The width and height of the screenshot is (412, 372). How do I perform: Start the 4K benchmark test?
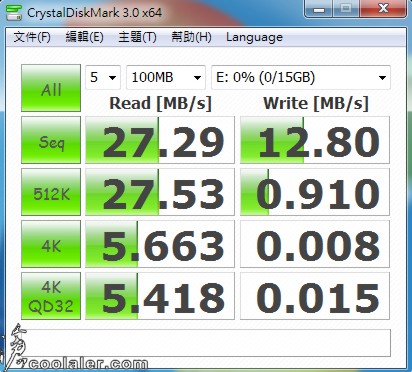point(51,244)
